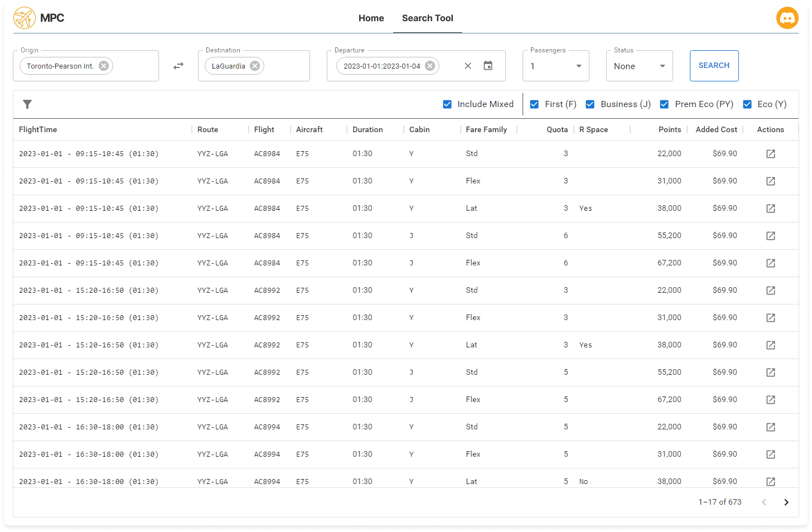
Task: Remove Toronto-Pearson Int. chip
Action: pos(104,66)
